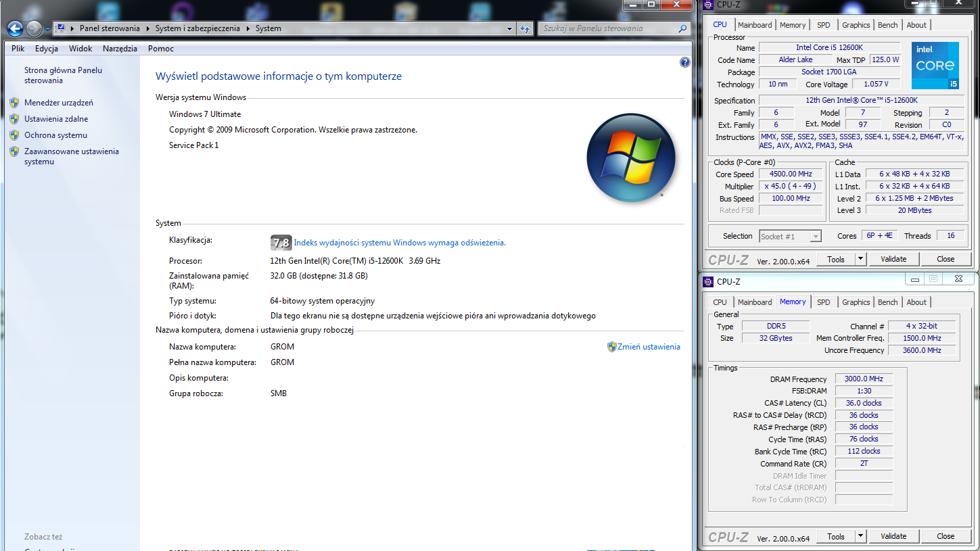This screenshot has width=980, height=551.
Task: Switch to Bench tab in lower CPU-Z window
Action: pyautogui.click(x=887, y=302)
